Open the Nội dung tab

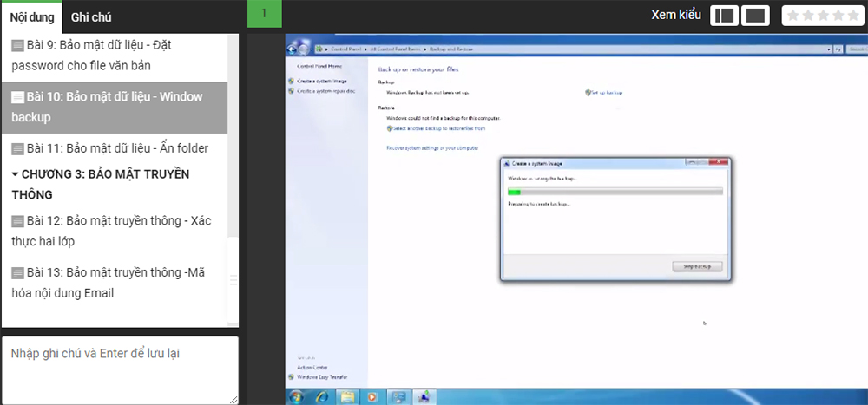tap(31, 16)
